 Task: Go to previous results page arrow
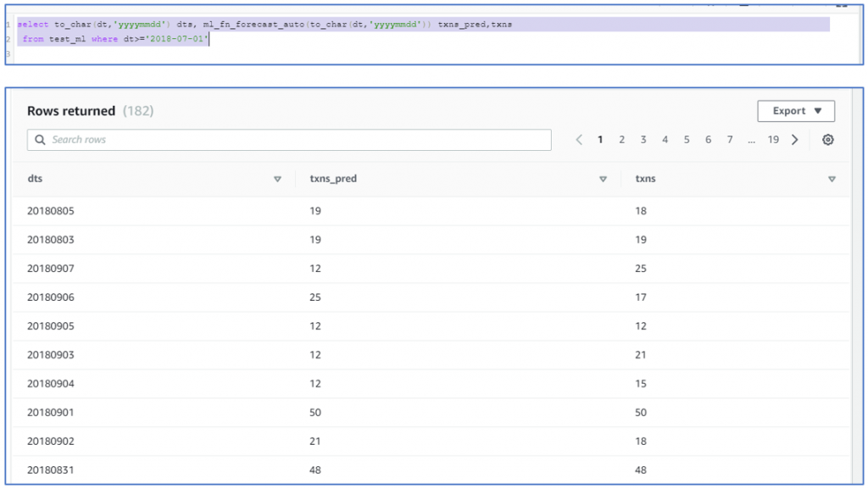[x=579, y=140]
